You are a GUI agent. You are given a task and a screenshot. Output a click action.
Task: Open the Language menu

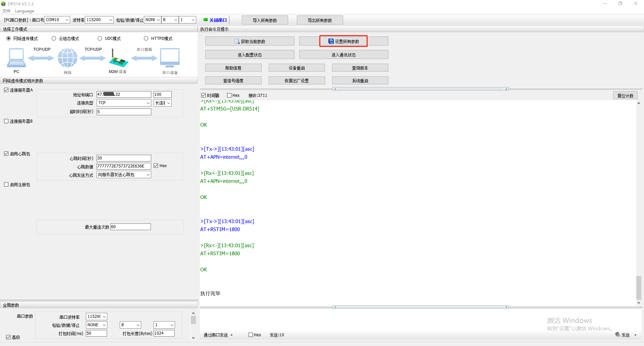(x=24, y=11)
